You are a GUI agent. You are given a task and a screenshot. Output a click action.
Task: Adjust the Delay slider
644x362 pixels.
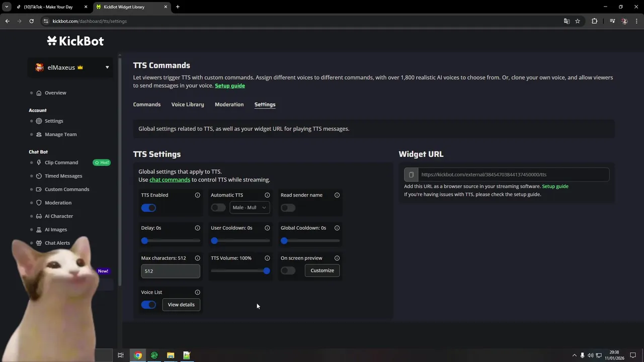point(171,241)
